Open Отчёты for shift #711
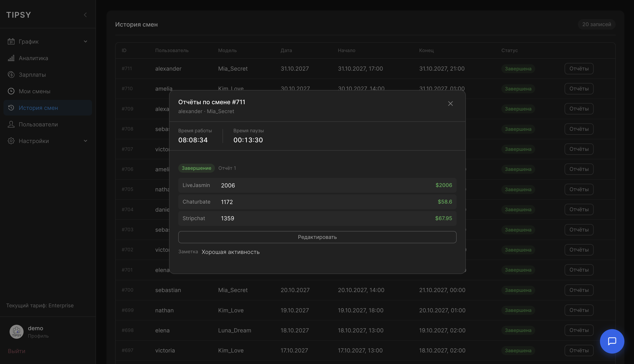Image resolution: width=634 pixels, height=364 pixels. click(579, 68)
